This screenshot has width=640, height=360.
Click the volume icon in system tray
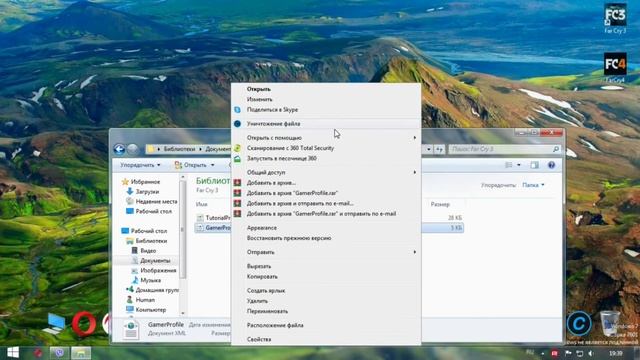click(x=591, y=353)
